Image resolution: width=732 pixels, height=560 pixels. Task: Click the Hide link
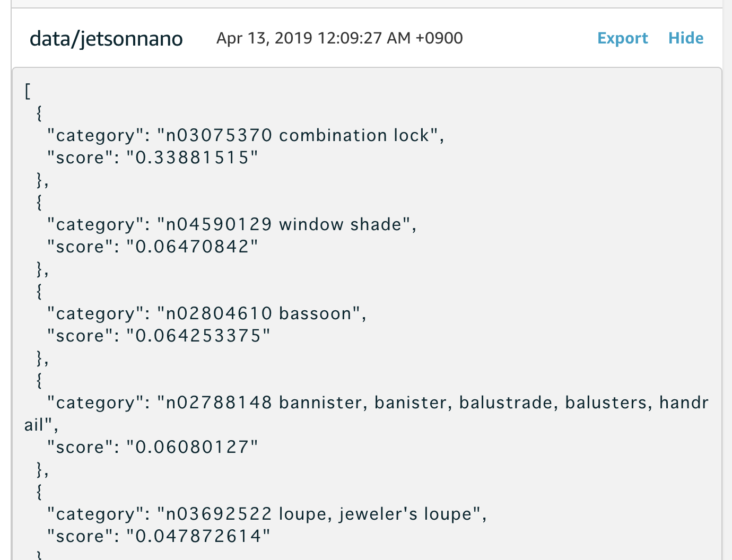click(x=685, y=38)
